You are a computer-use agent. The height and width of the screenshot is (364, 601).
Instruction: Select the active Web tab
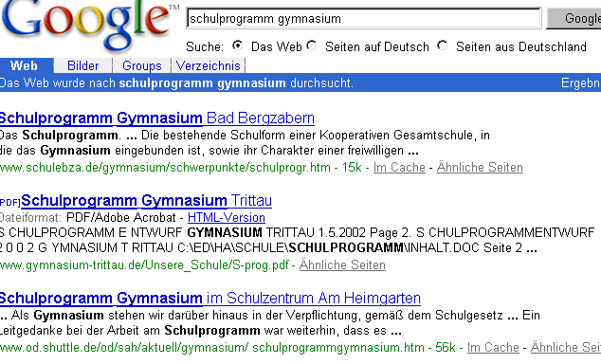pos(24,65)
